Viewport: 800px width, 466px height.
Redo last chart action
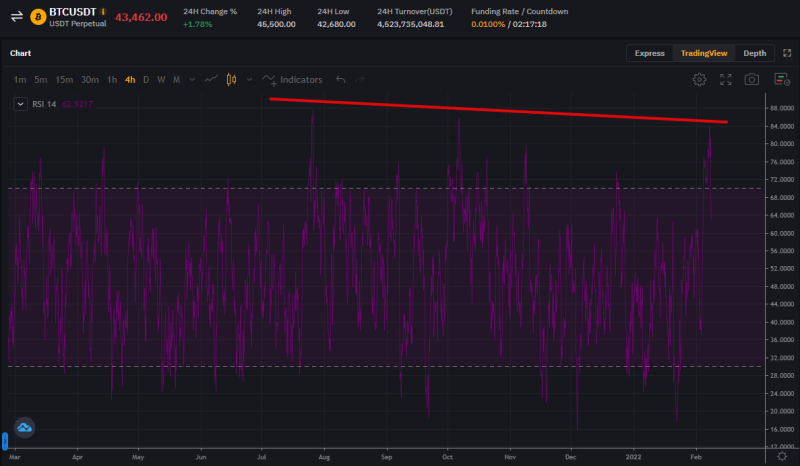pyautogui.click(x=360, y=79)
